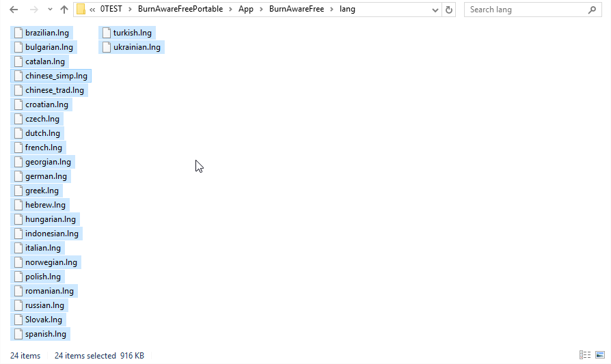Screen dimensions: 611x364
Task: Select file icon of hebrew.lng
Action: 18,205
